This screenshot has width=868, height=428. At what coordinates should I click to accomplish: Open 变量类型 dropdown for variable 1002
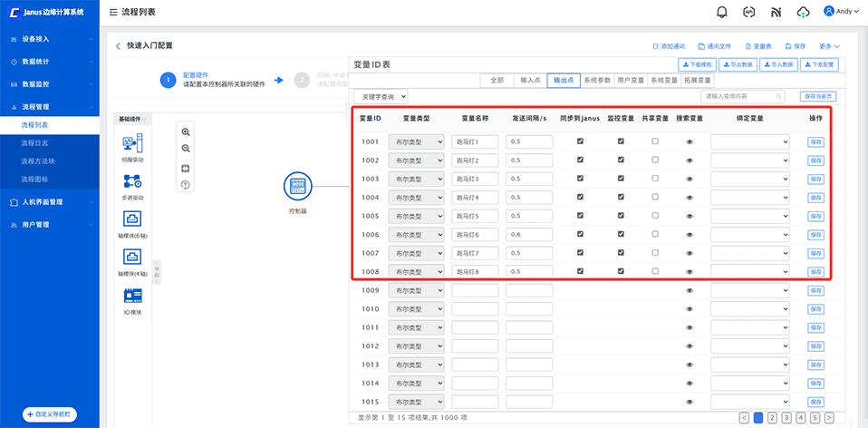point(416,160)
